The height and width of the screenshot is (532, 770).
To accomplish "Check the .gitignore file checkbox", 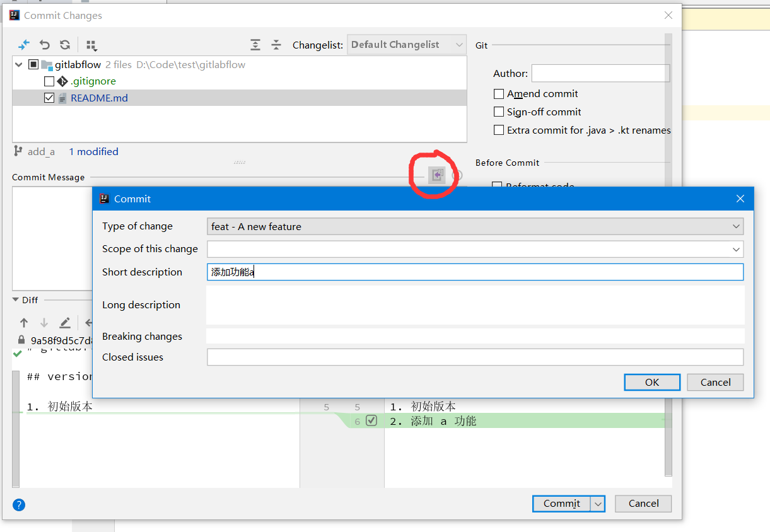I will [49, 81].
